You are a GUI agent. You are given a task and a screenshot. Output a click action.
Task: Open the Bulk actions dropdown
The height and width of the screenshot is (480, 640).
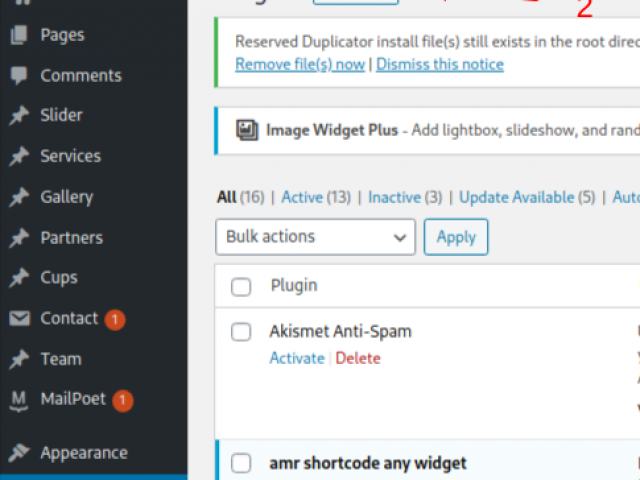tap(315, 237)
